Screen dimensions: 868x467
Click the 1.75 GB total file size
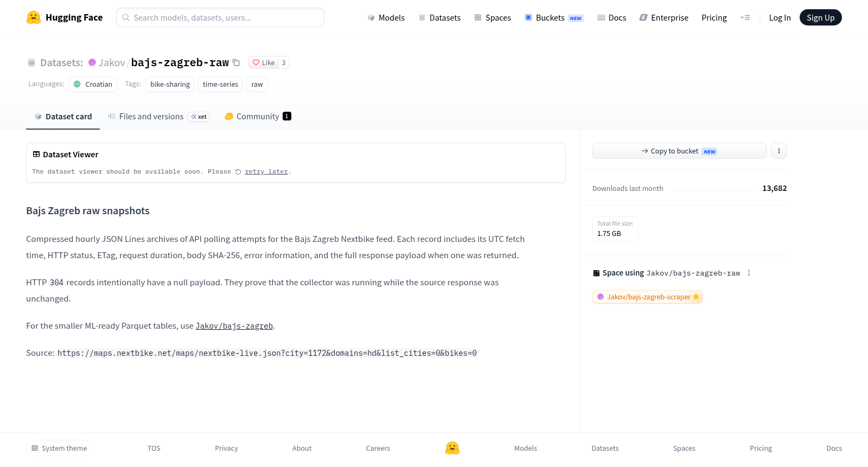pyautogui.click(x=609, y=234)
